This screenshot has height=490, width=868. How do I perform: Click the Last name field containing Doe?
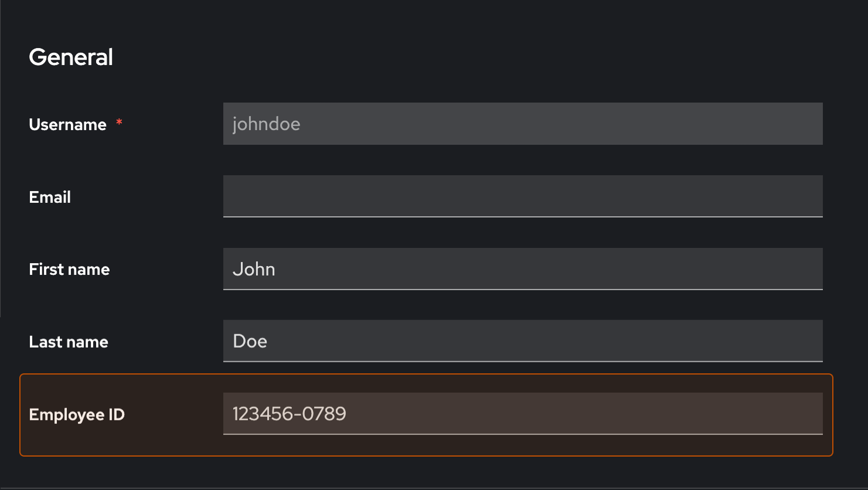click(x=522, y=341)
